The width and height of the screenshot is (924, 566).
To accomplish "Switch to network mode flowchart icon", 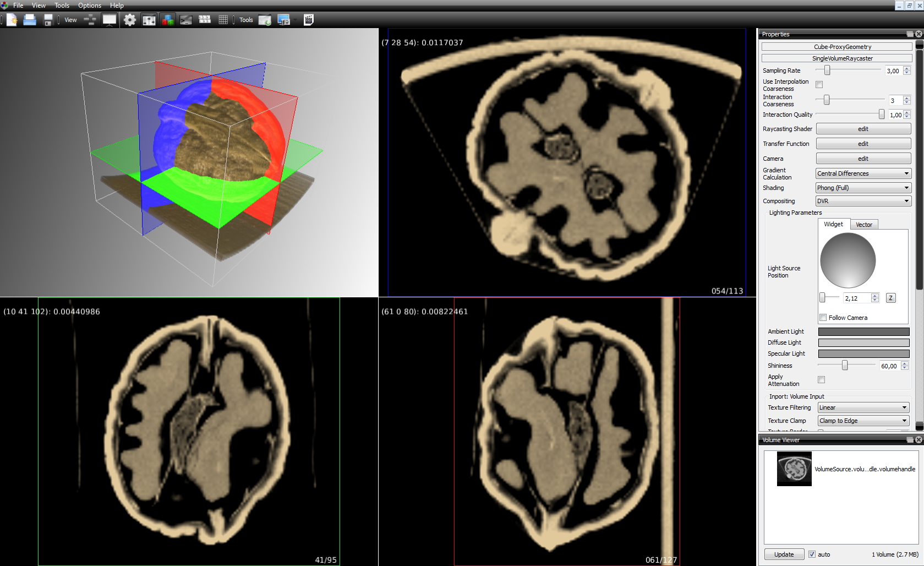I will point(90,20).
